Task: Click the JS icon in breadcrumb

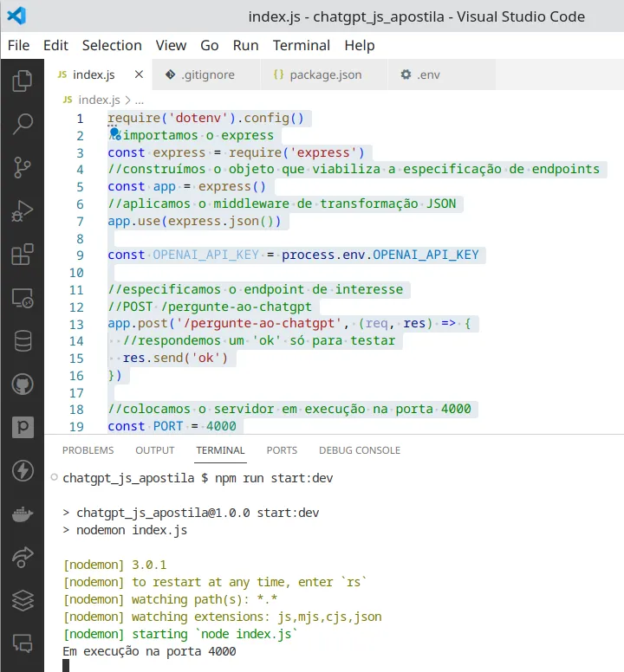Action: (68, 100)
